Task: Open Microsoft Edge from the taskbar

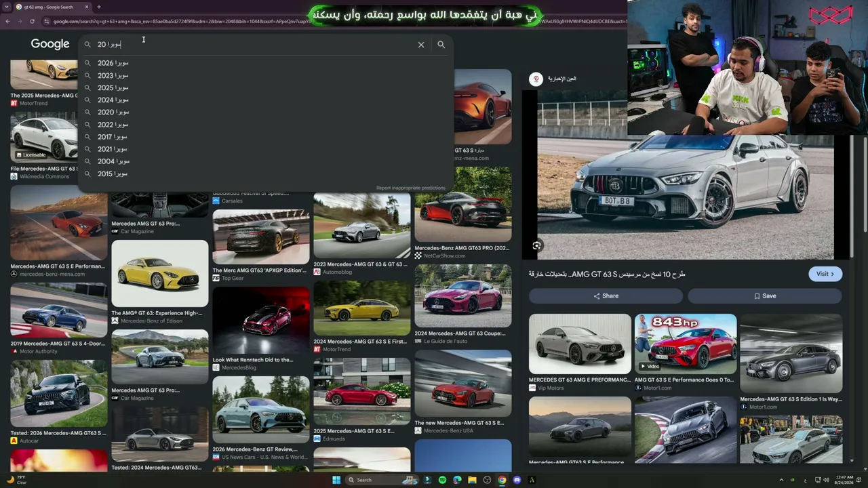Action: 457,480
